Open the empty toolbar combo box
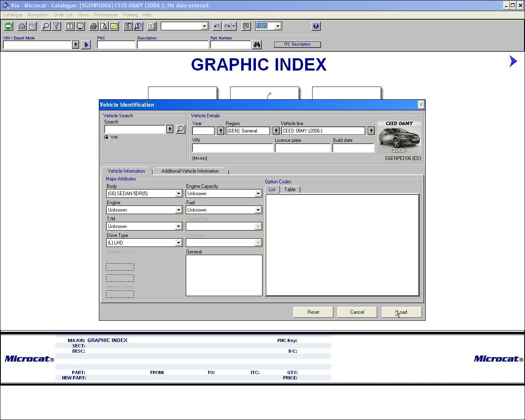The width and height of the screenshot is (525, 420). coord(204,26)
